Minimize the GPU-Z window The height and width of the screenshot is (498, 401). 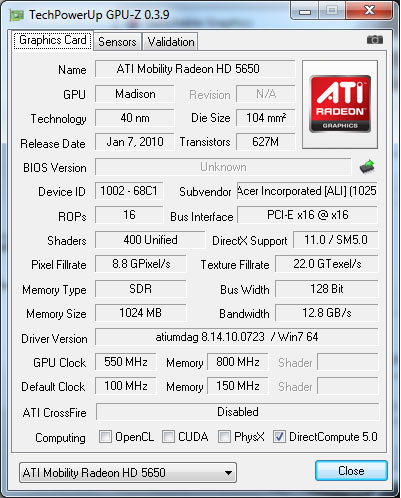[305, 11]
